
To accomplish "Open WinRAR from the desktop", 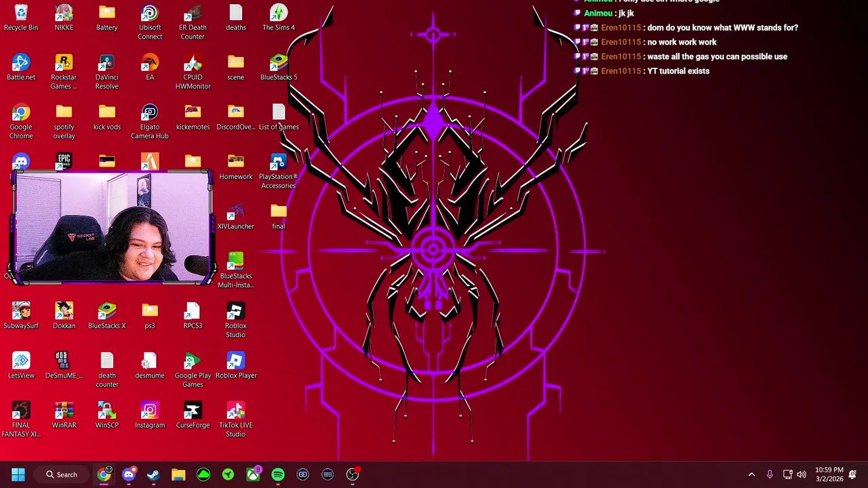I will click(64, 415).
